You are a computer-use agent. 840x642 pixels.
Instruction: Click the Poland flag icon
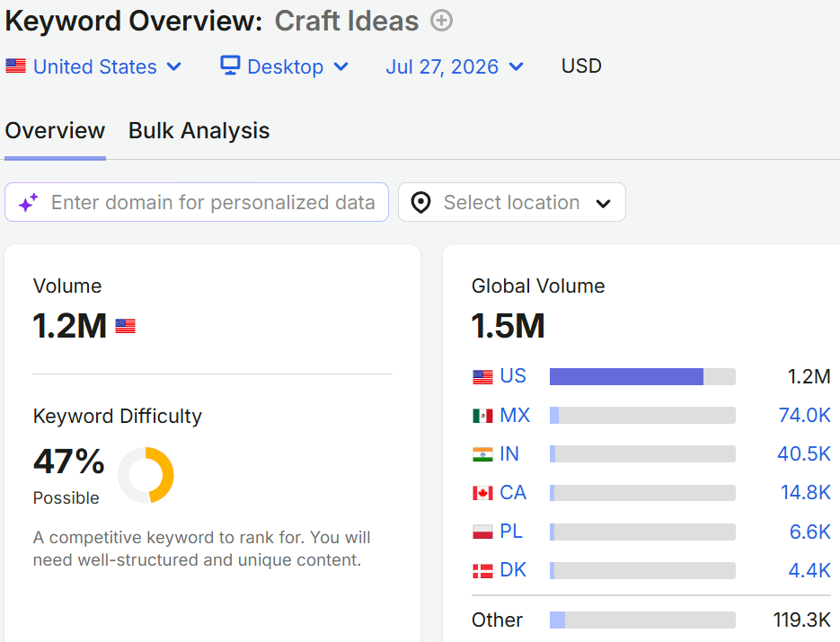[x=482, y=532]
